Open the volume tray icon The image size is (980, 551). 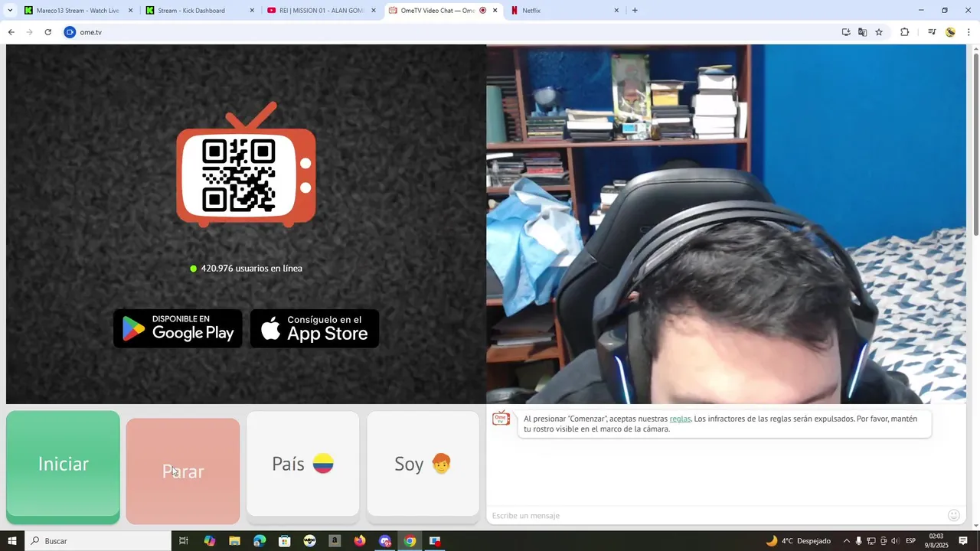895,541
